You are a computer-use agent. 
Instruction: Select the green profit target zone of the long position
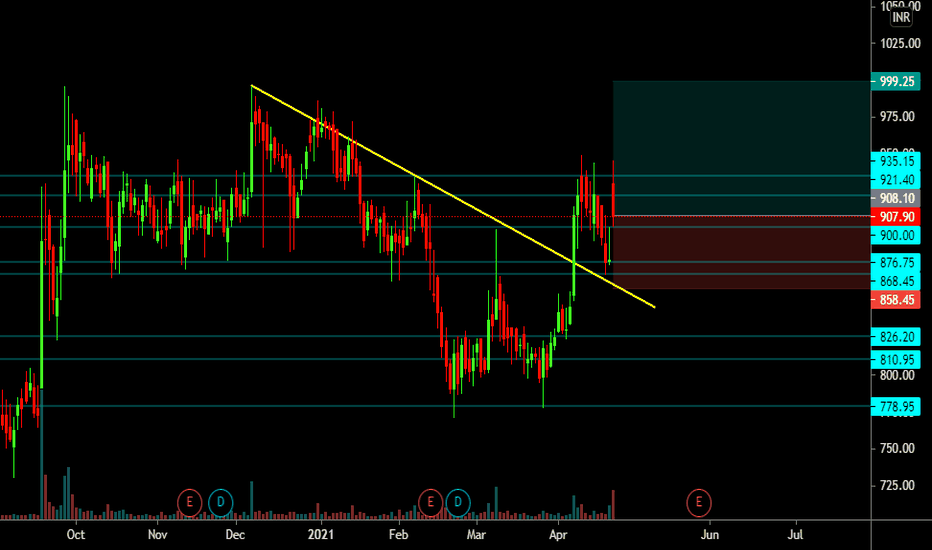(x=742, y=148)
